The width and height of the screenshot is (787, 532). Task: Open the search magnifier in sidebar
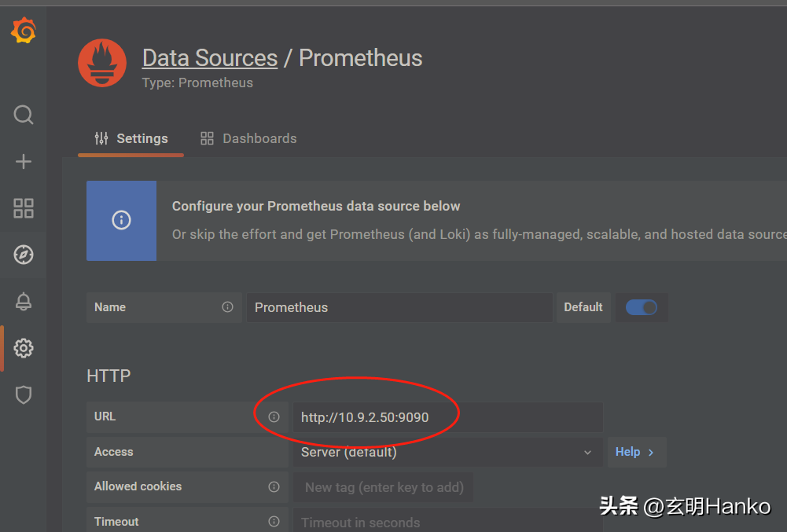pyautogui.click(x=24, y=115)
